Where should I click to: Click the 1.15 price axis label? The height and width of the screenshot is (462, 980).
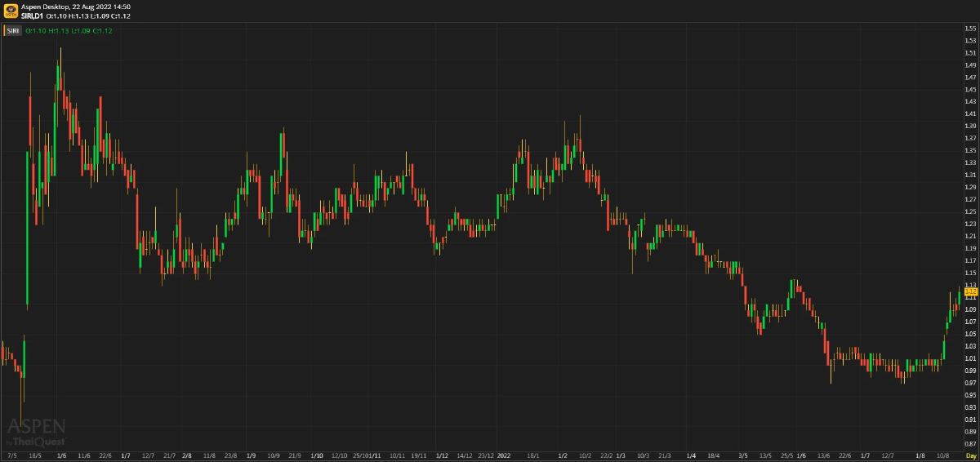pos(970,273)
